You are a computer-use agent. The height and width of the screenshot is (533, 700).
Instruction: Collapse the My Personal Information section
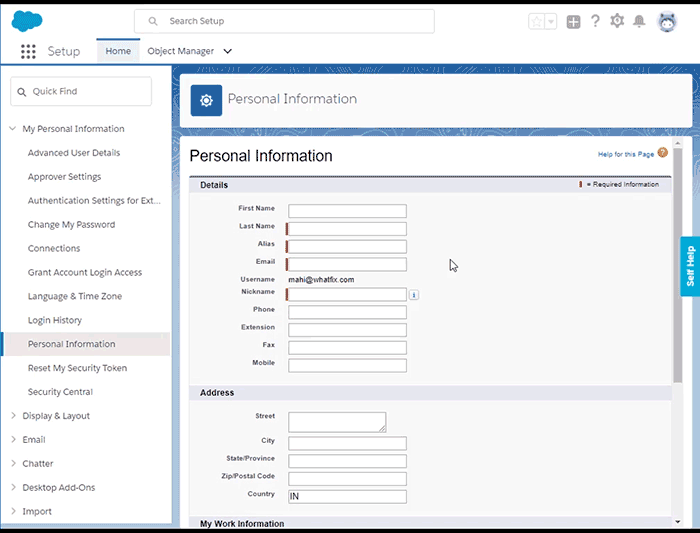(12, 129)
